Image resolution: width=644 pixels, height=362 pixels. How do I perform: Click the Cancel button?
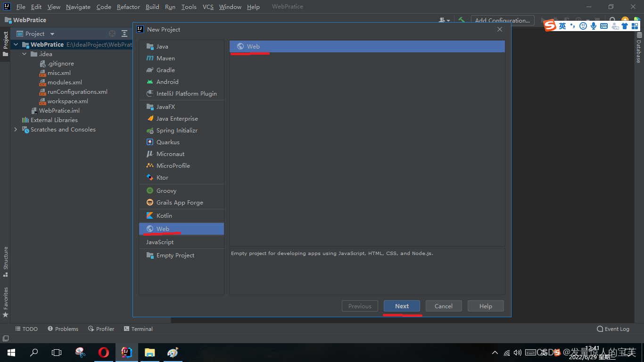point(444,306)
